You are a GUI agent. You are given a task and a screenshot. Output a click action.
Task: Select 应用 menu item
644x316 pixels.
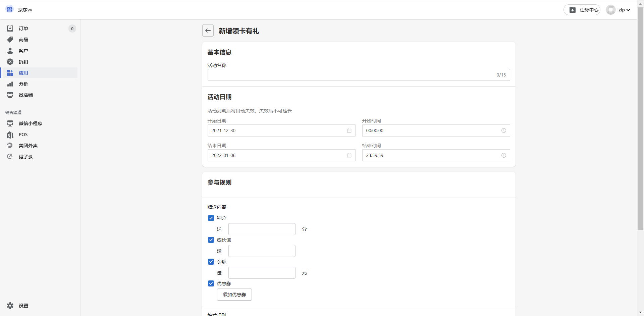click(40, 73)
